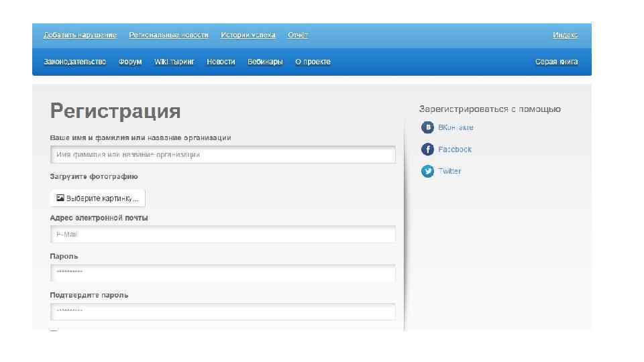Viewport: 644px width, 362px height.
Task: Open the Законодательство menu item
Action: [74, 62]
